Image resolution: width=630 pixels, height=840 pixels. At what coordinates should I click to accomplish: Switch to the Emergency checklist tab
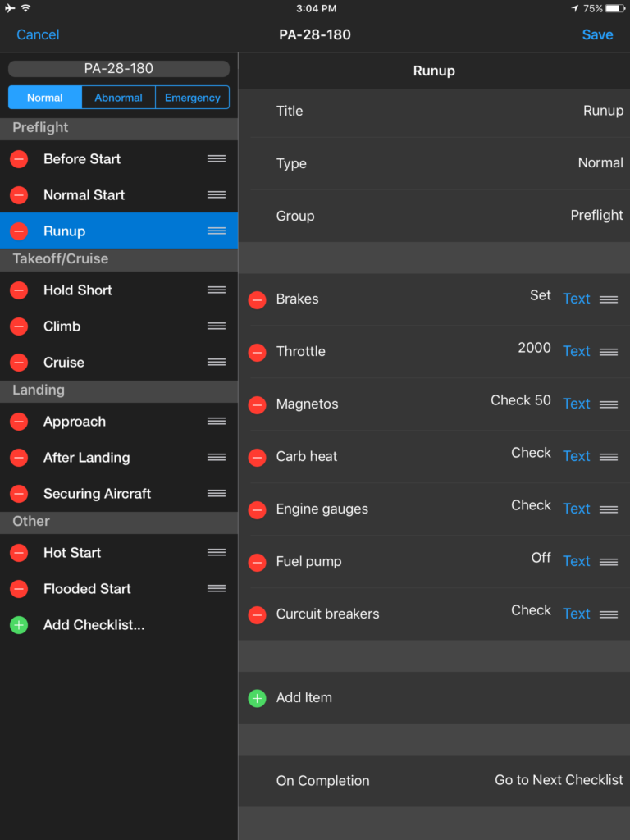(192, 98)
